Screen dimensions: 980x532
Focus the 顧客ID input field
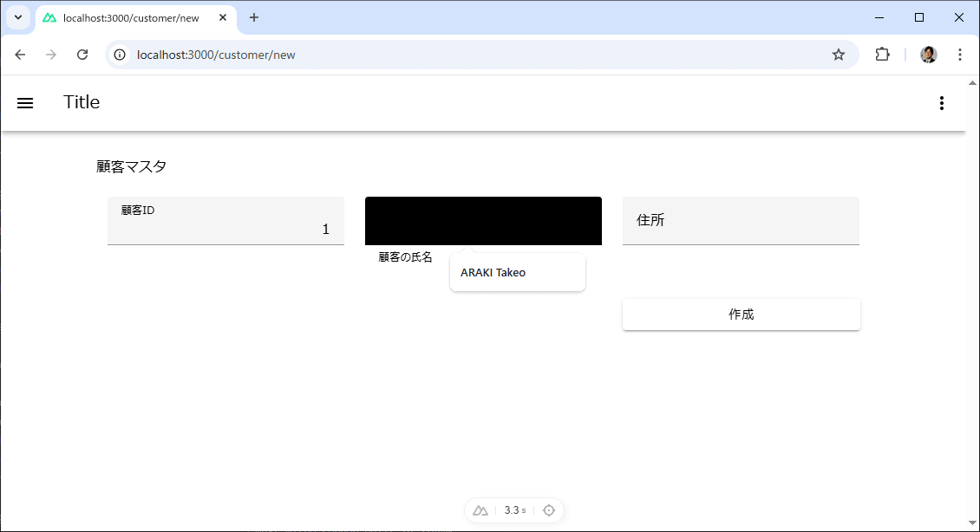tap(225, 221)
